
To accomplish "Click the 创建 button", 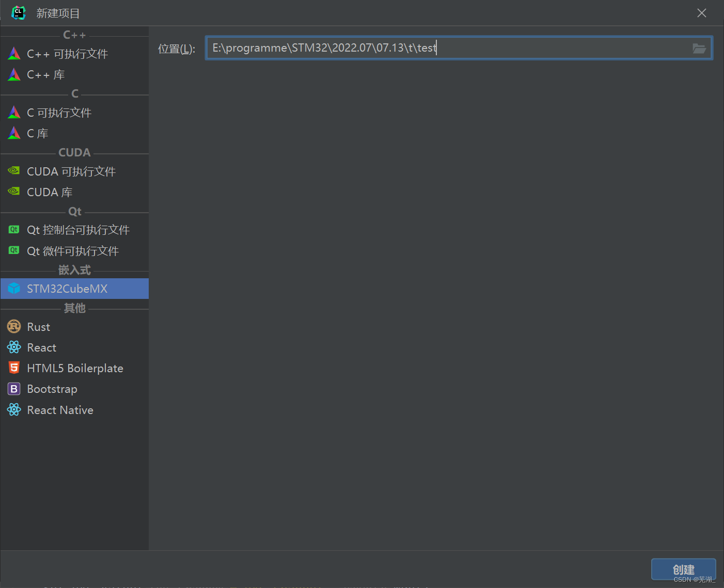I will click(x=683, y=569).
